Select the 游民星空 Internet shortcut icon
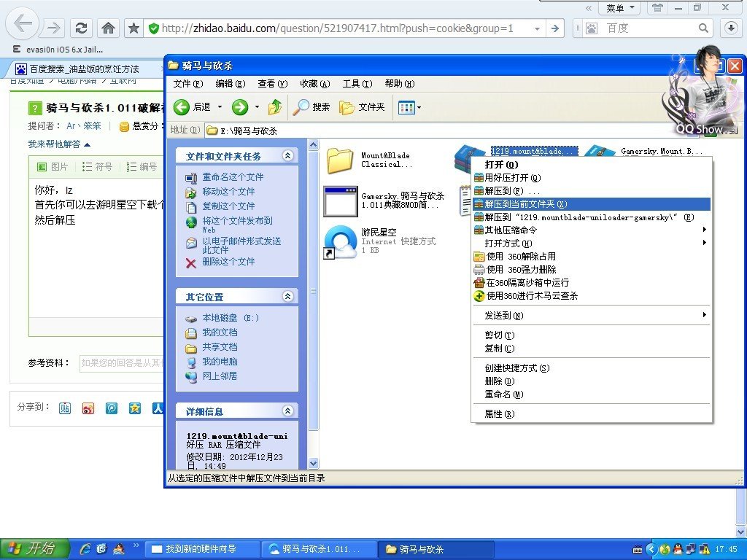 (340, 242)
